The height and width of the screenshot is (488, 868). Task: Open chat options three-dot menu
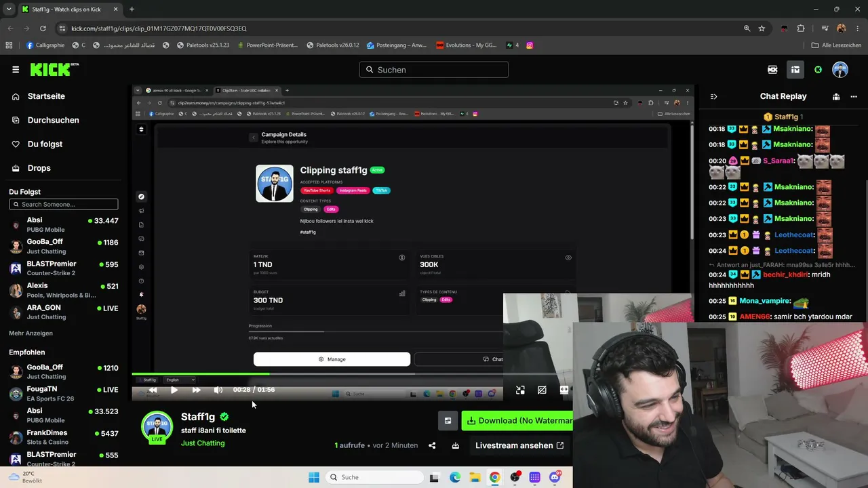point(854,96)
